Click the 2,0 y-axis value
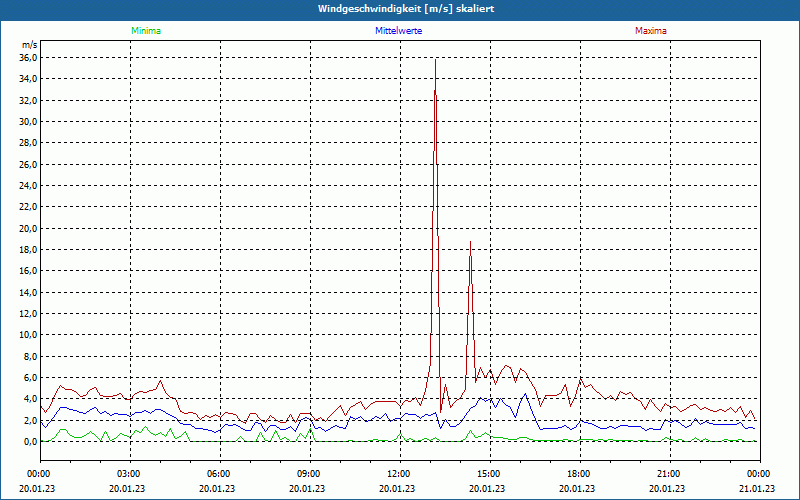 30,420
